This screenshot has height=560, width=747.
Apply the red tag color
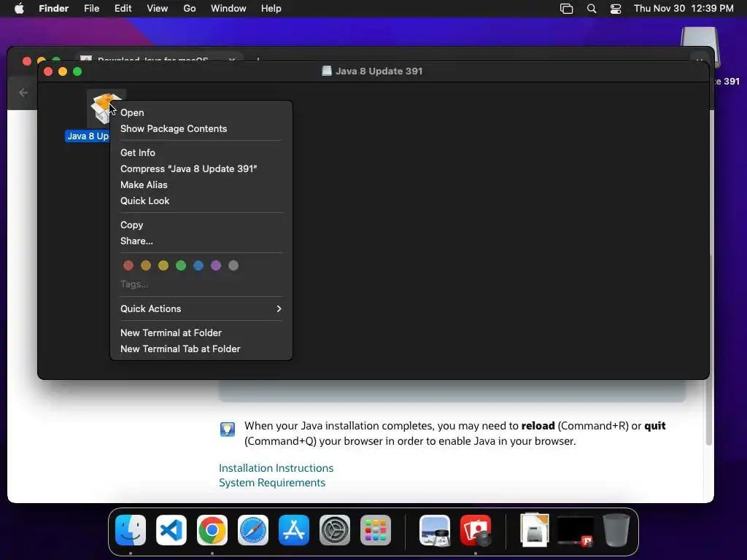[128, 265]
